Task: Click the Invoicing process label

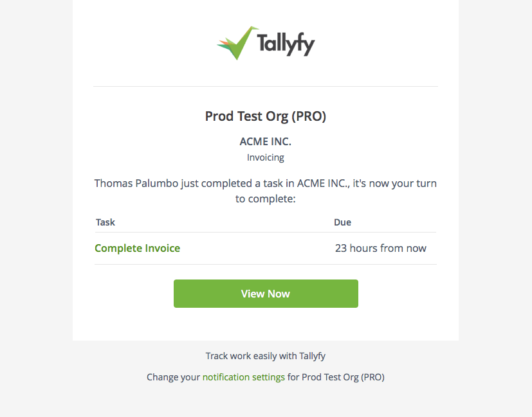Action: pyautogui.click(x=265, y=157)
